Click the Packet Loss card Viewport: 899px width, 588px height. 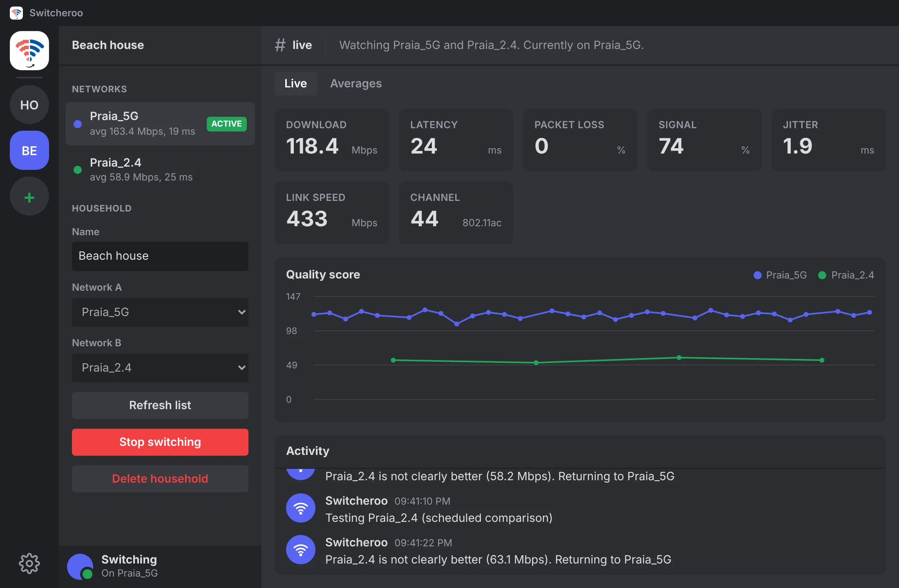[x=580, y=140]
